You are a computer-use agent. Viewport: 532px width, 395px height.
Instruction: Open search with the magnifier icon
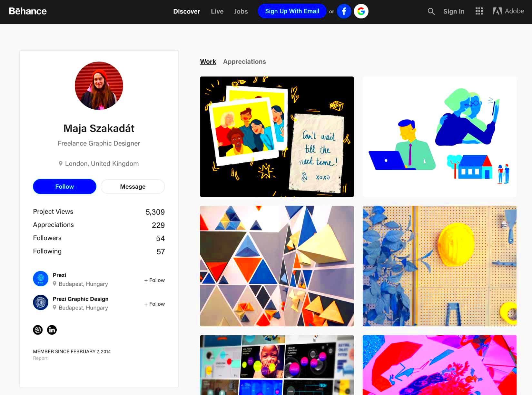tap(431, 12)
